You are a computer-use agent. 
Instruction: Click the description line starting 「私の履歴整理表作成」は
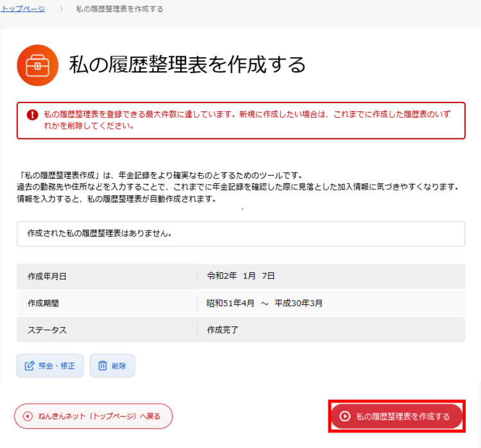tap(160, 176)
